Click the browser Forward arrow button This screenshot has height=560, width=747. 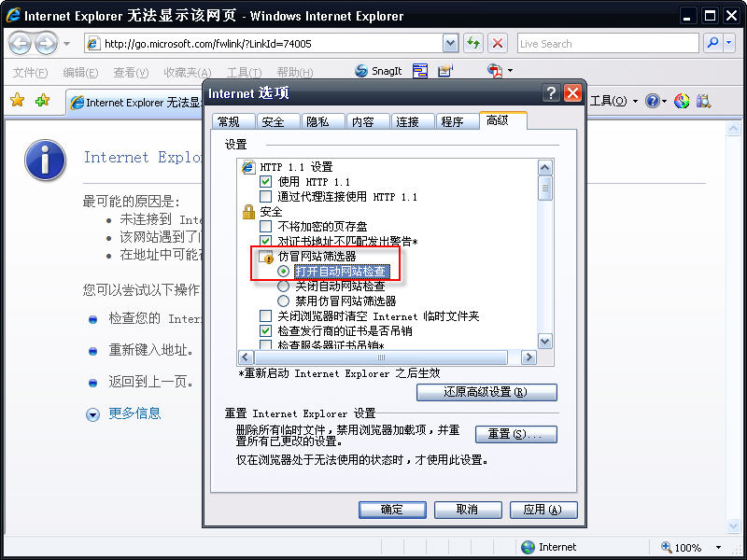click(x=46, y=43)
